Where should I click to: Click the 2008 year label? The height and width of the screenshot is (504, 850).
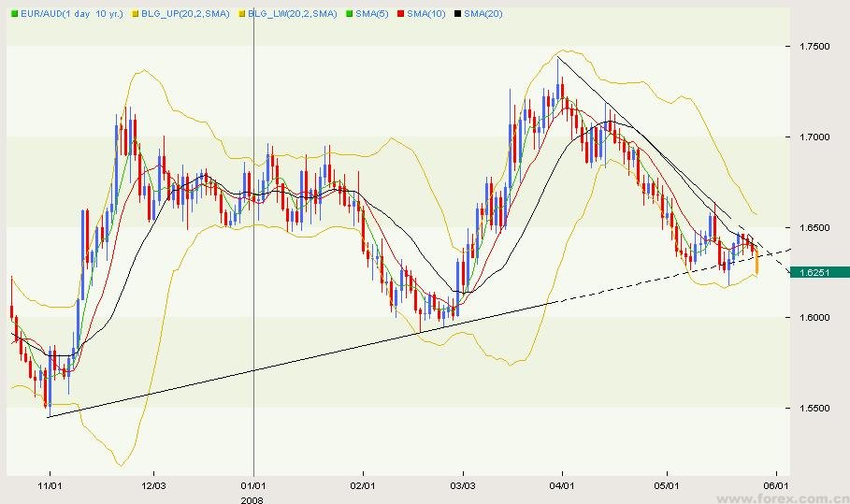[253, 498]
